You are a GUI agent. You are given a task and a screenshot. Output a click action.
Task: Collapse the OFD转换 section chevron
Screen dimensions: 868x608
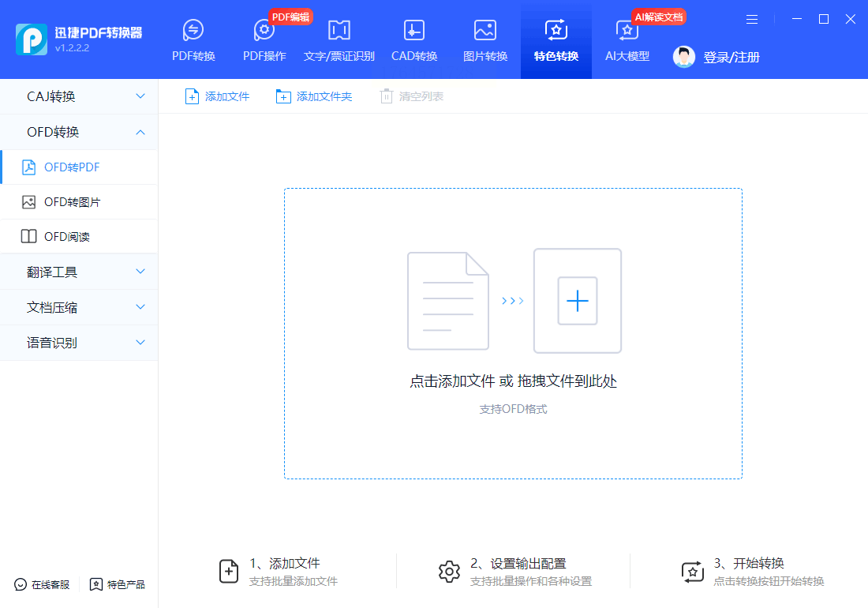[x=140, y=132]
